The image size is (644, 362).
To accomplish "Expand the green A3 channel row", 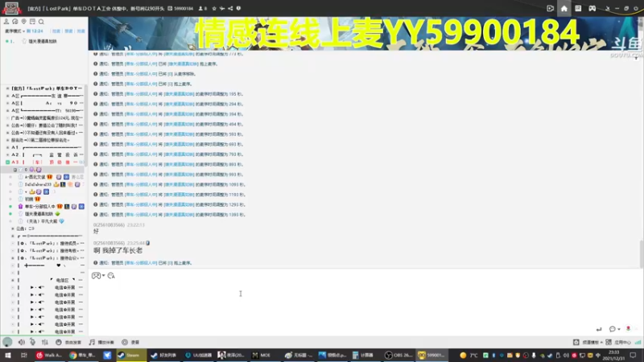I will tap(7, 162).
